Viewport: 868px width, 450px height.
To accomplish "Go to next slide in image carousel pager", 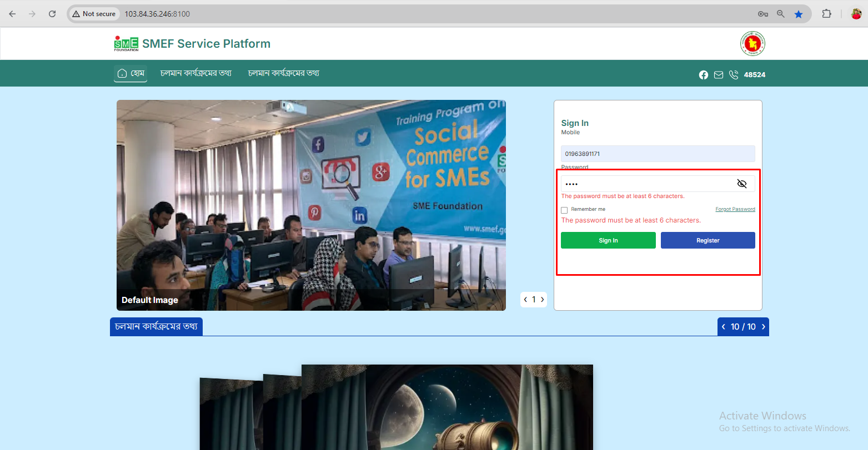I will (543, 300).
